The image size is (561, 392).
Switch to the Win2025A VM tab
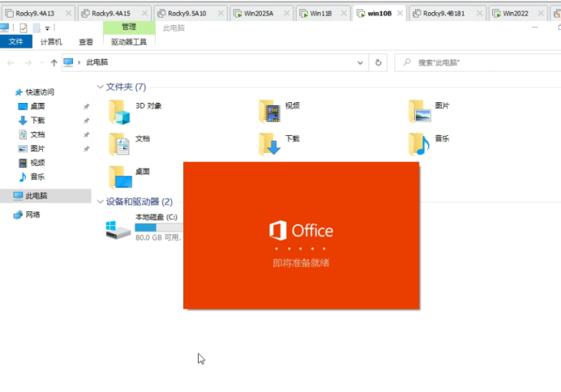point(259,14)
